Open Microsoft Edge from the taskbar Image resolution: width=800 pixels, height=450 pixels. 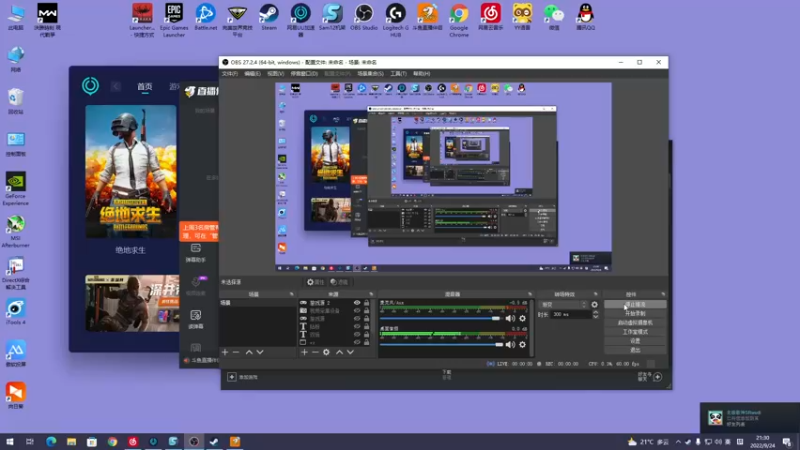click(x=51, y=442)
